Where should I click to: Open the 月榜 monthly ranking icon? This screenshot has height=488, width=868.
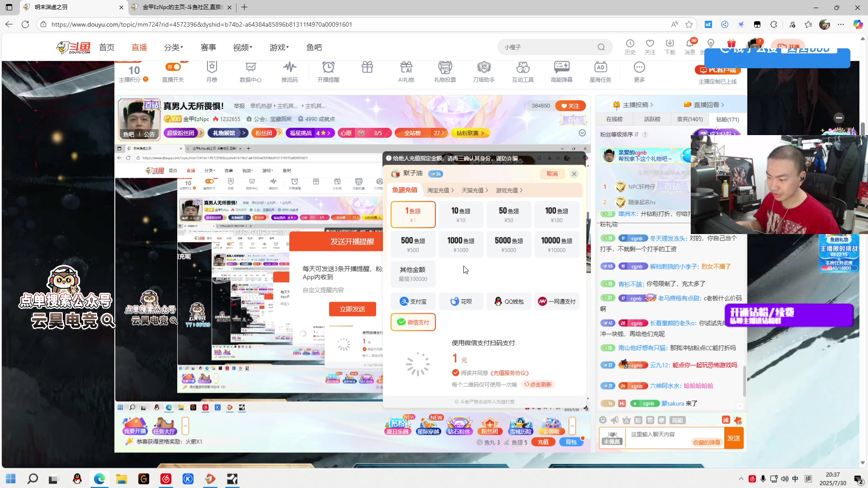click(x=212, y=71)
